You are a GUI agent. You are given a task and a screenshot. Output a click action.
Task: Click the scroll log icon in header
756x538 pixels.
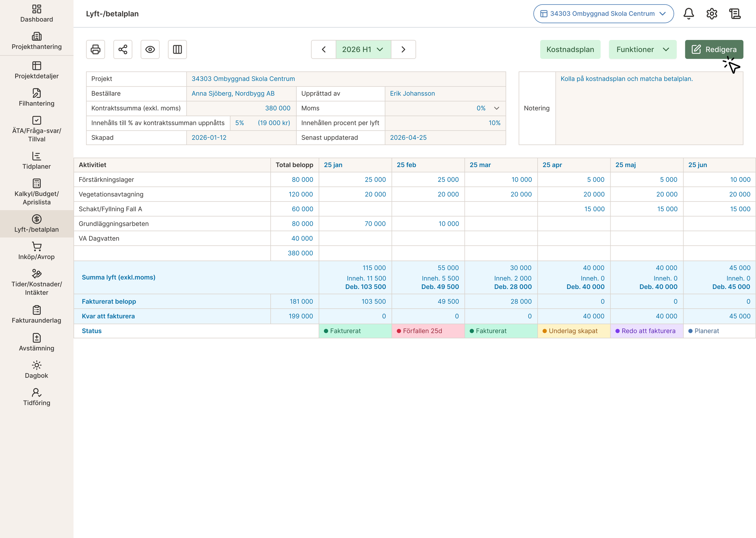pos(735,14)
